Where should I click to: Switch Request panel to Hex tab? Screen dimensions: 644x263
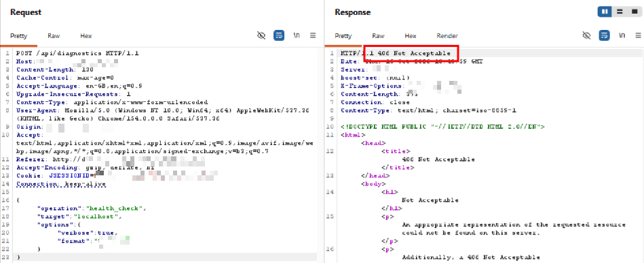click(86, 36)
